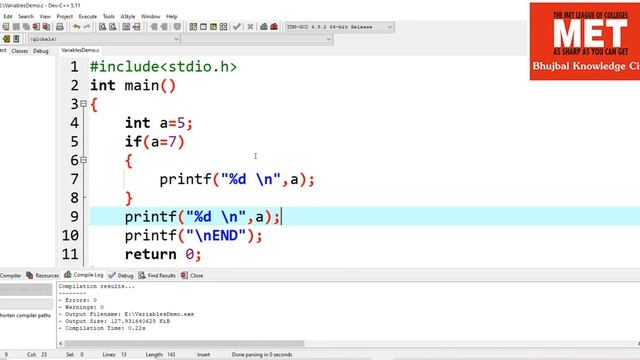Click the 'return 0;' line

[163, 255]
